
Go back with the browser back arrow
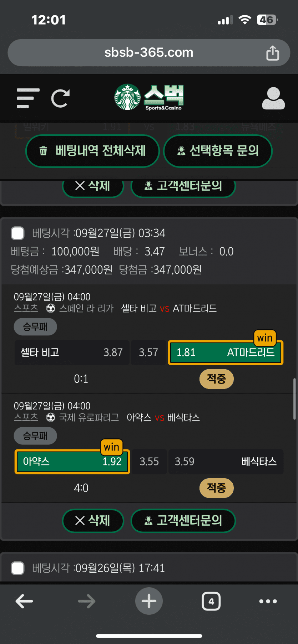[x=24, y=601]
